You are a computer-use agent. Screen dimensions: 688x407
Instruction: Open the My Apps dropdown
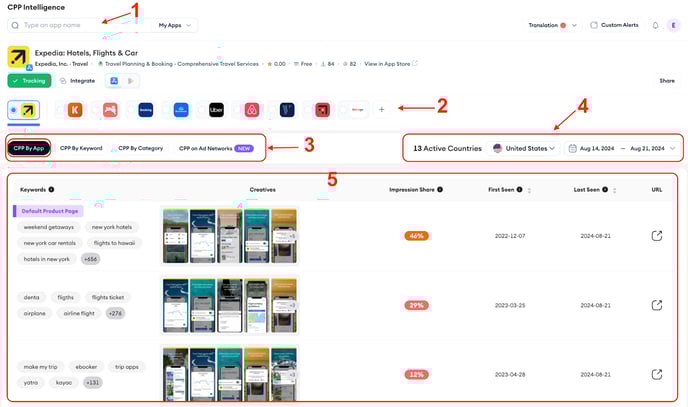pyautogui.click(x=175, y=25)
